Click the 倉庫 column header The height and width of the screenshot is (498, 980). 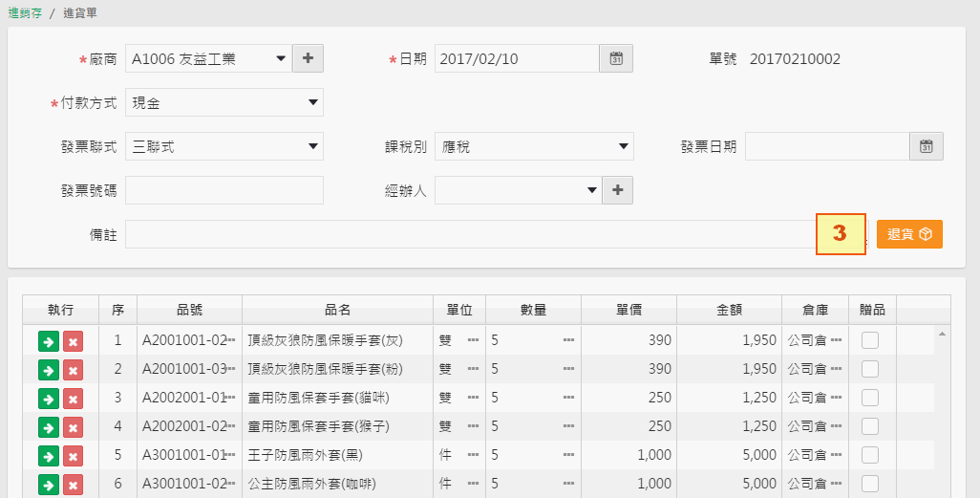click(815, 310)
